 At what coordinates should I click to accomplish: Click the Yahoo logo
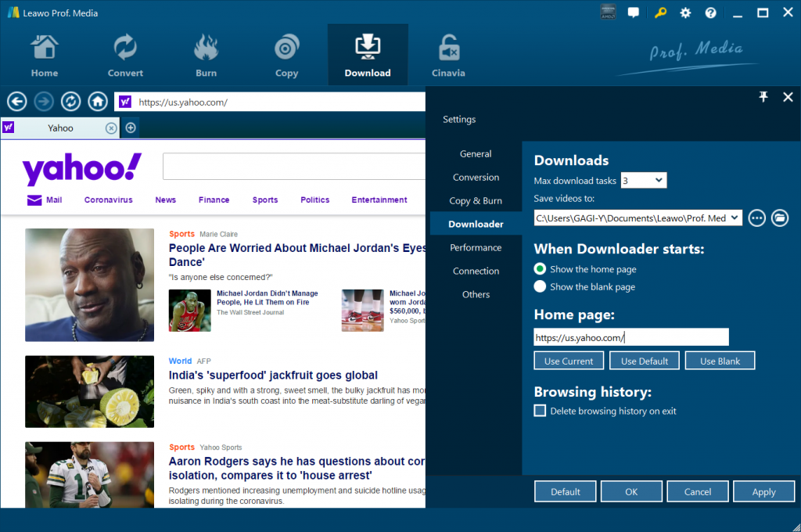pos(81,169)
